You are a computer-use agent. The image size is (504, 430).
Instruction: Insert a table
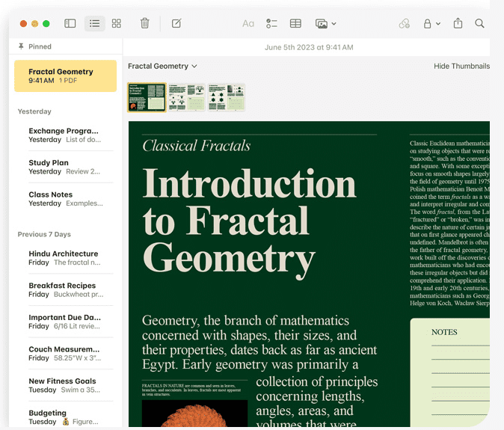(x=295, y=23)
